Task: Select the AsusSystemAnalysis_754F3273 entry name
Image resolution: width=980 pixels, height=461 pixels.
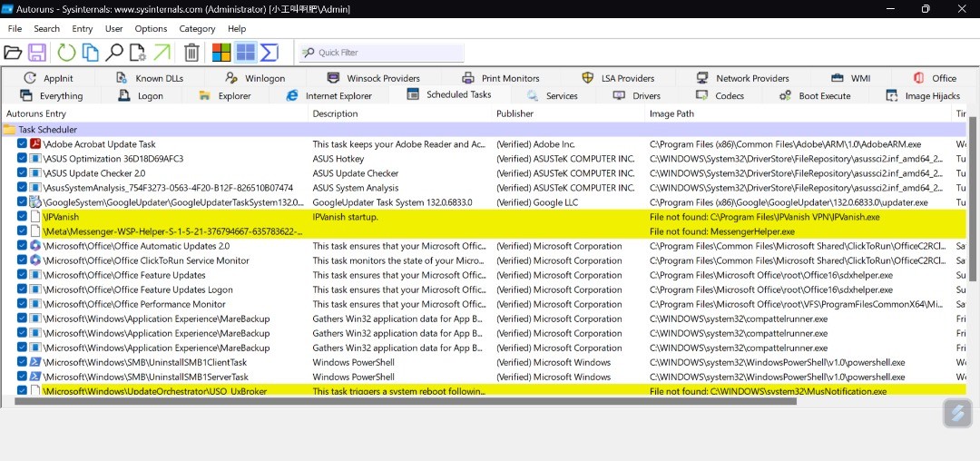Action: pos(168,188)
